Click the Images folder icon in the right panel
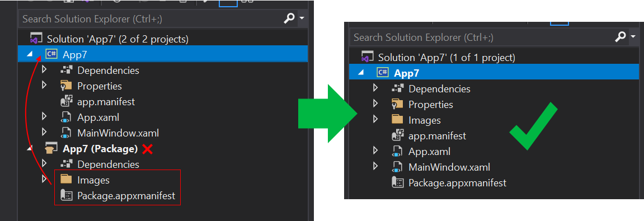 (x=397, y=120)
